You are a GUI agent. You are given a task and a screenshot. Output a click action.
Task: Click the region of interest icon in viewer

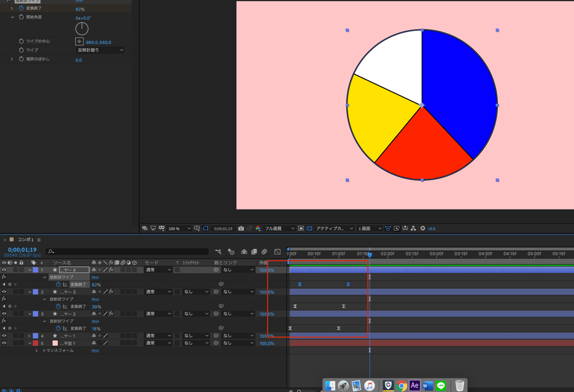click(x=301, y=229)
